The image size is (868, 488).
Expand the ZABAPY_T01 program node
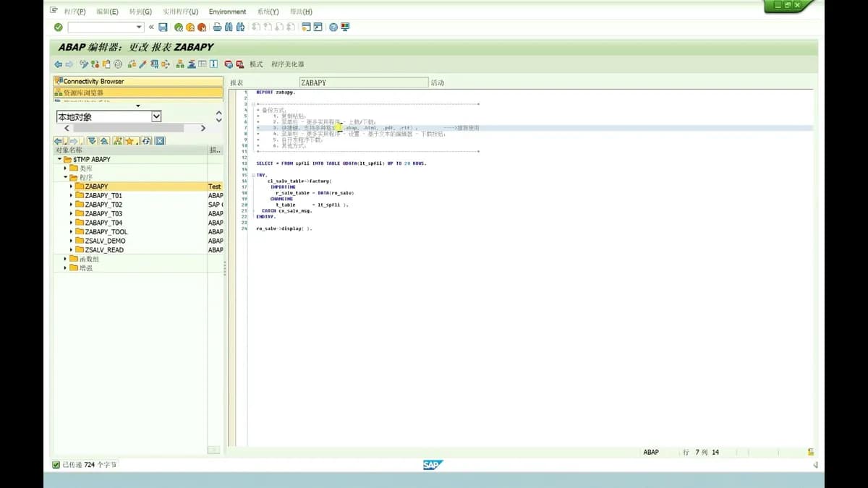[71, 195]
